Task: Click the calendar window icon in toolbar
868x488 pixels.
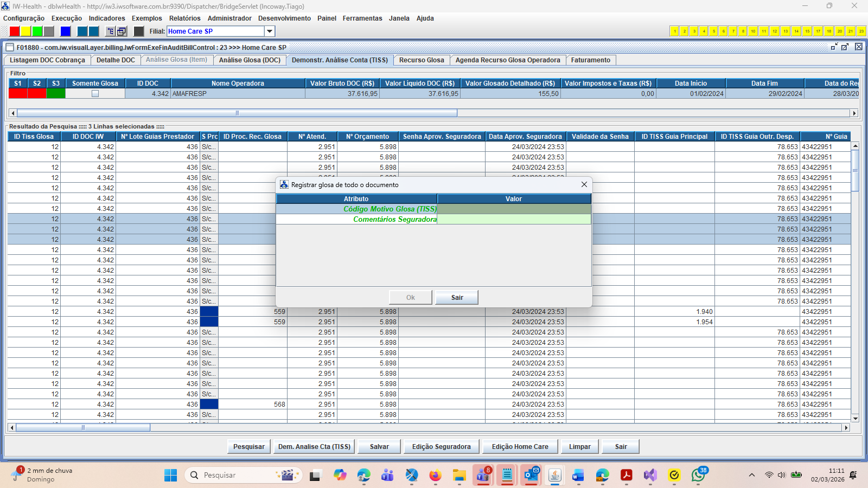Action: click(x=122, y=31)
